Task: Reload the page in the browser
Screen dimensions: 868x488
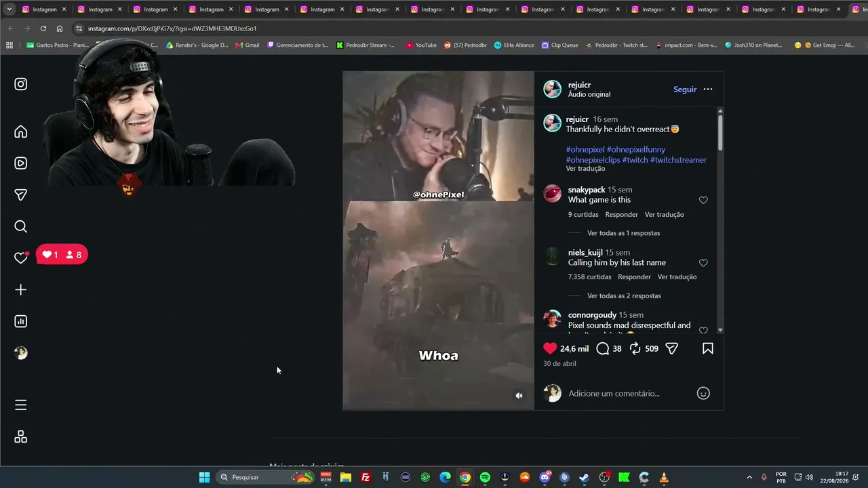Action: pos(43,28)
